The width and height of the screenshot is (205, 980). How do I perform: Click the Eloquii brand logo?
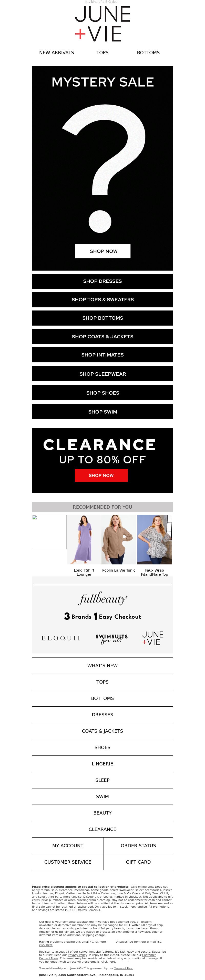click(61, 638)
